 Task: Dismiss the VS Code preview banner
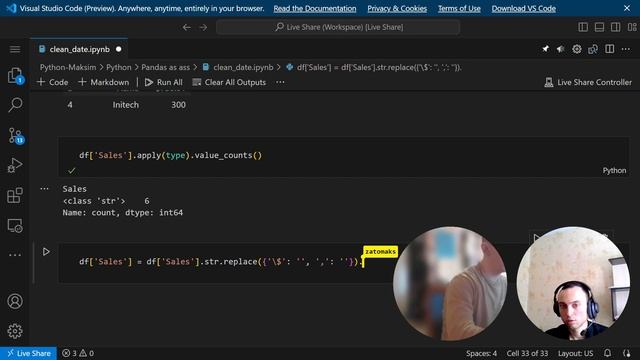click(627, 8)
